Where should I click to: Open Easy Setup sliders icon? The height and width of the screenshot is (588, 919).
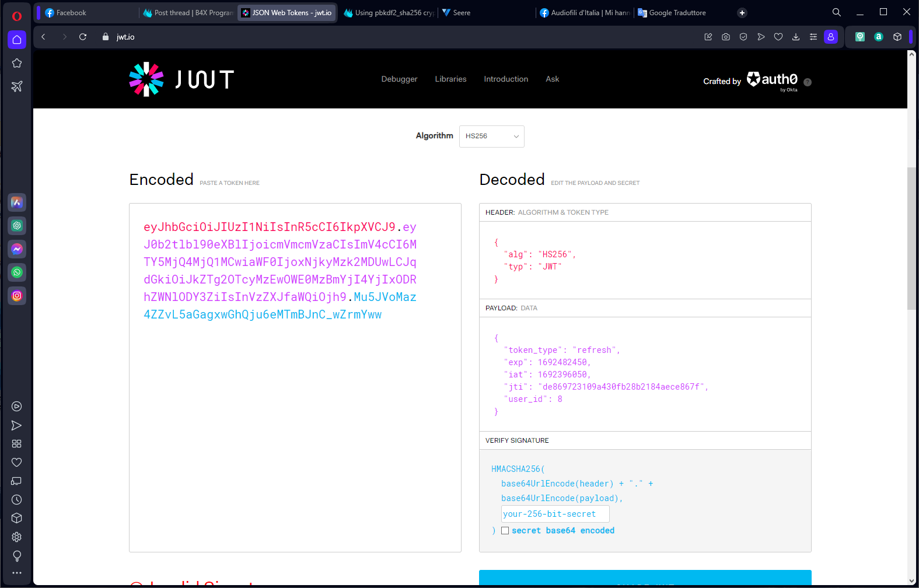tap(813, 37)
